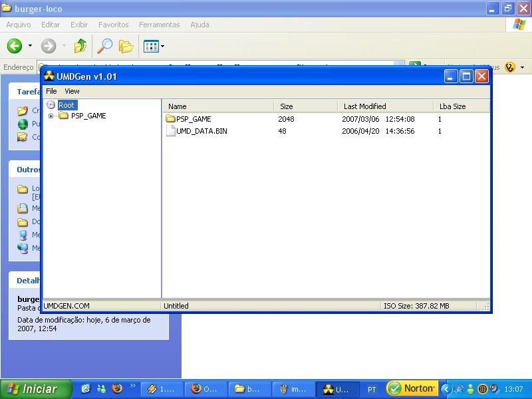Open the Search magnifier in Explorer toolbar
Image resolution: width=532 pixels, height=399 pixels.
(x=104, y=46)
